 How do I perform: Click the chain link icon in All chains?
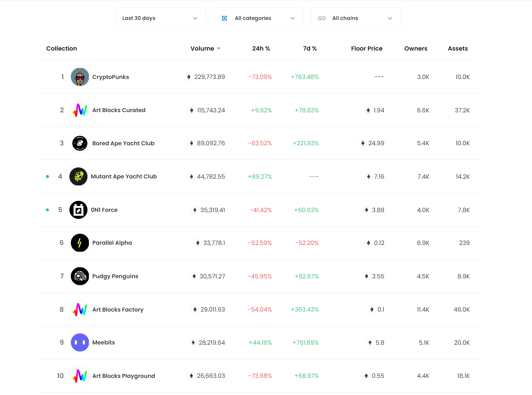coord(322,18)
